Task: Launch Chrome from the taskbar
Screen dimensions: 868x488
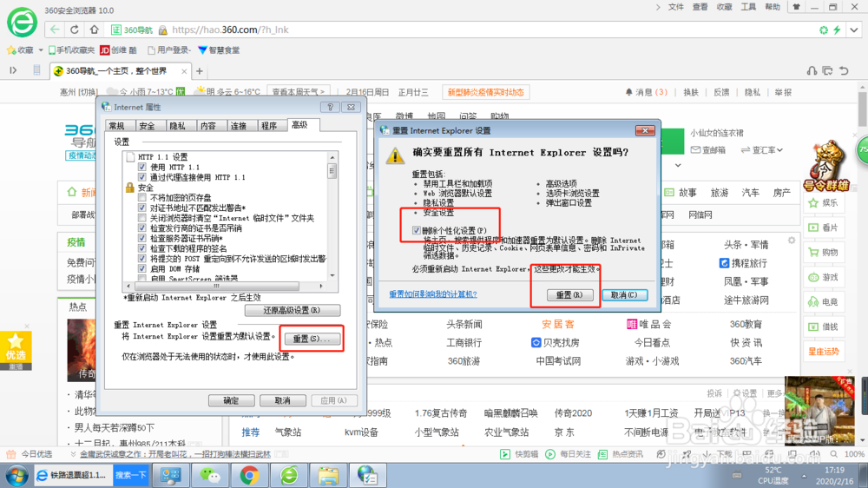Action: (x=249, y=475)
